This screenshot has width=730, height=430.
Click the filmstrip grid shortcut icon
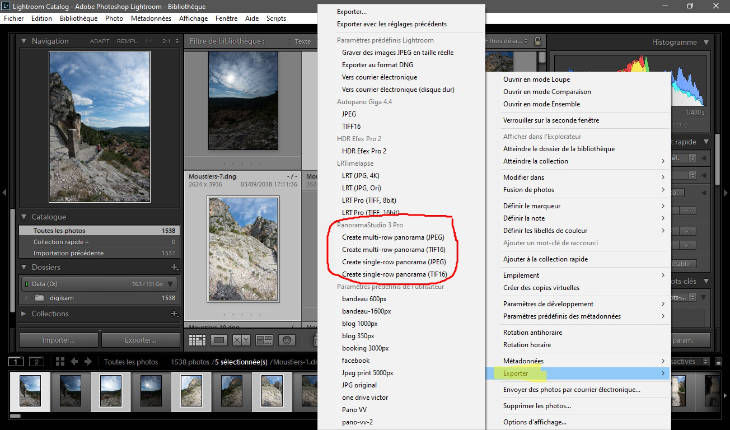tap(60, 362)
